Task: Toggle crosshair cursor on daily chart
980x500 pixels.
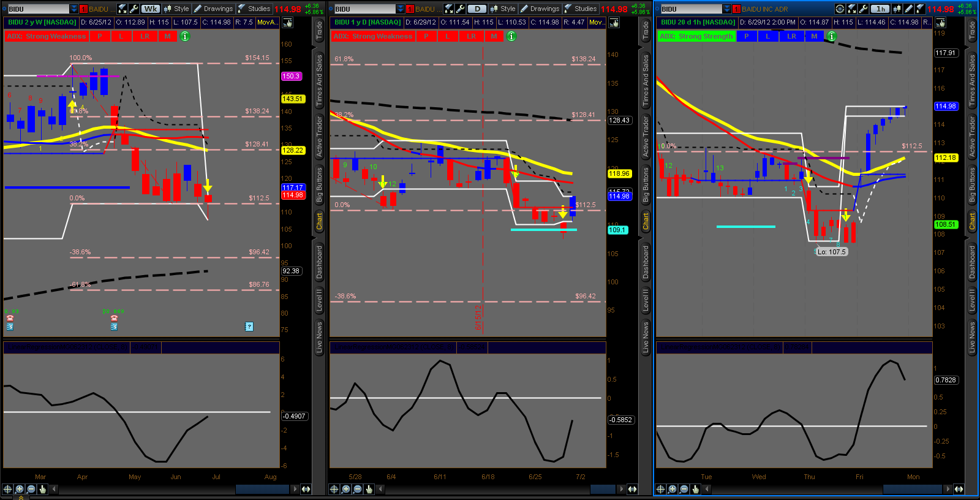Action: coord(334,489)
